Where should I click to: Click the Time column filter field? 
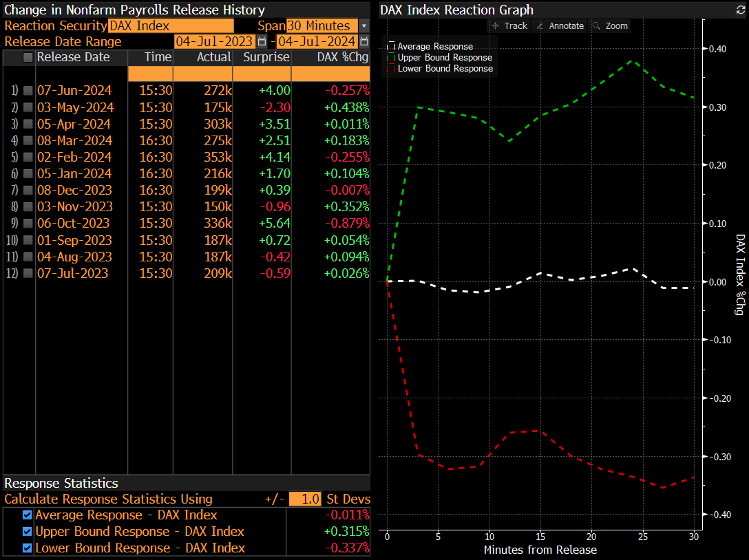click(x=151, y=74)
